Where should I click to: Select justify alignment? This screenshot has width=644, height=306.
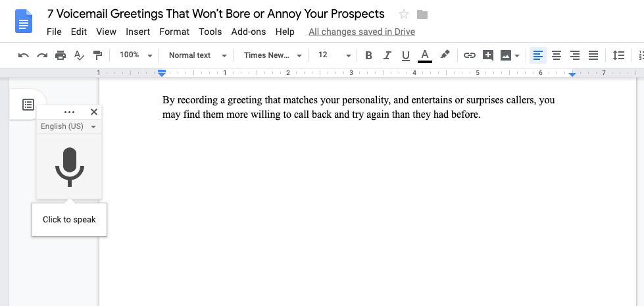(x=593, y=55)
